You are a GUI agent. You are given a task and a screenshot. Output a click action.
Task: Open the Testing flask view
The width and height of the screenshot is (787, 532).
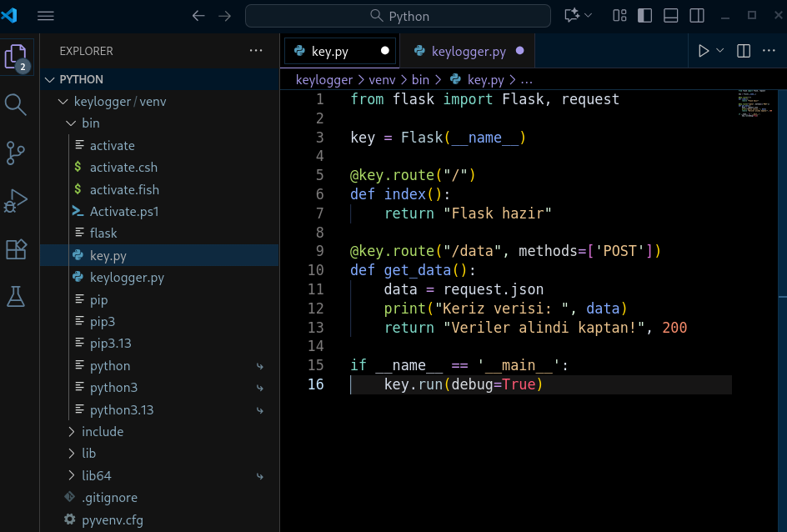16,297
